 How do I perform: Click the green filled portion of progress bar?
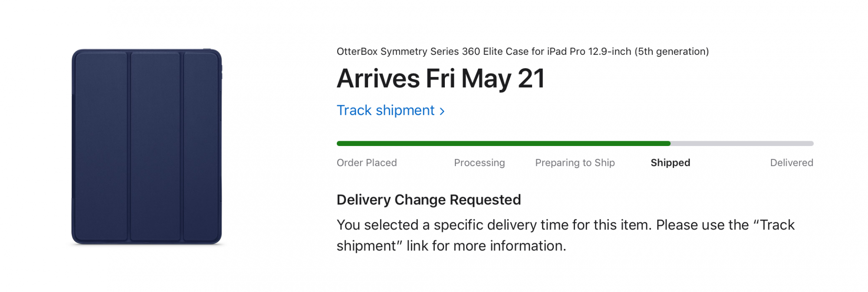pyautogui.click(x=503, y=143)
